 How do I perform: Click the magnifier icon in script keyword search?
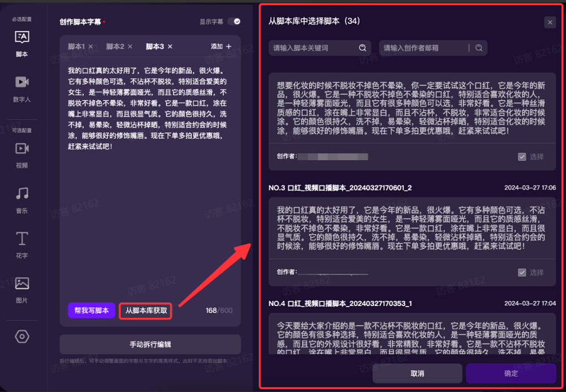tap(362, 48)
